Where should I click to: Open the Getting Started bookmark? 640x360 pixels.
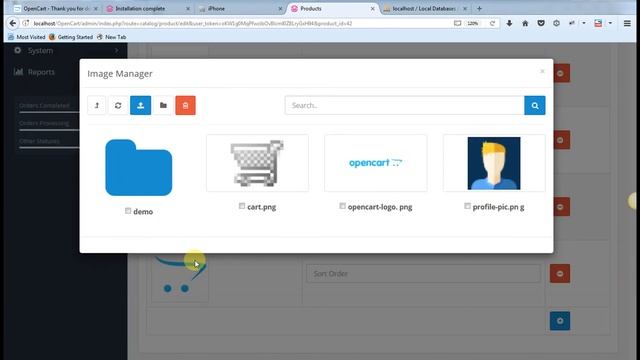pyautogui.click(x=71, y=37)
